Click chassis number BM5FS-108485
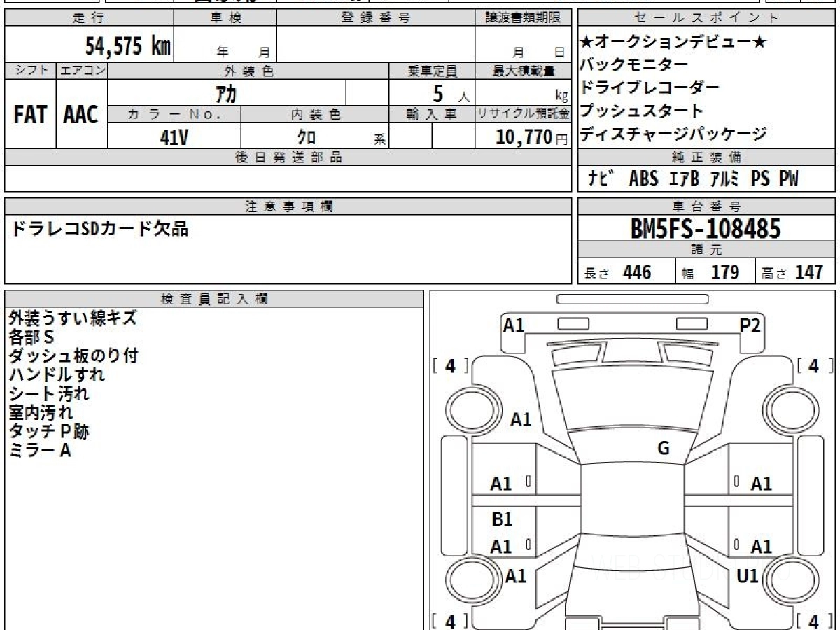Viewport: 840px width, 630px height. (706, 229)
